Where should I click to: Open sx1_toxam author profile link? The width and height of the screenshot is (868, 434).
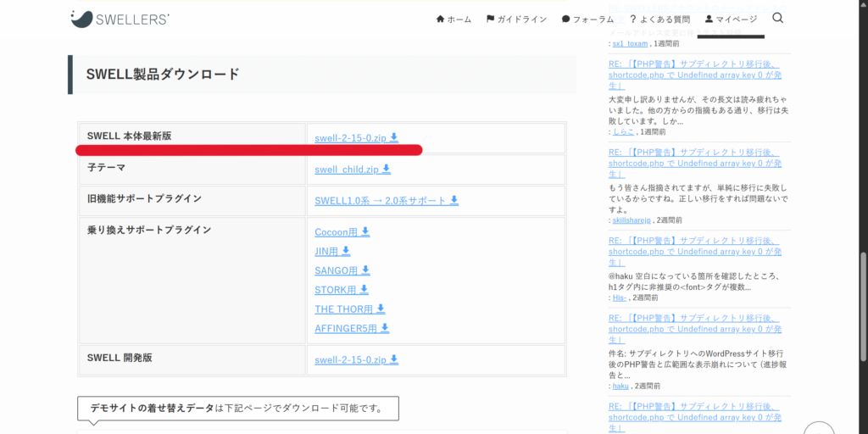tap(630, 43)
